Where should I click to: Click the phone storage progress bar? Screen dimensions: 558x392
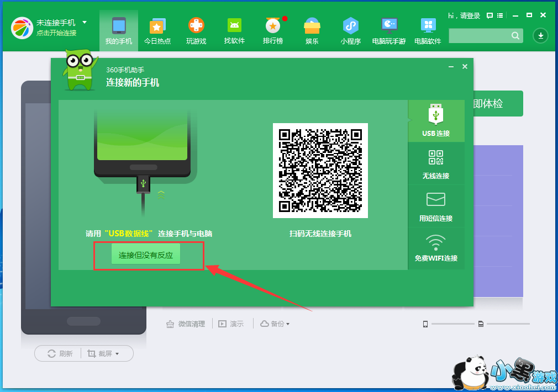(453, 324)
